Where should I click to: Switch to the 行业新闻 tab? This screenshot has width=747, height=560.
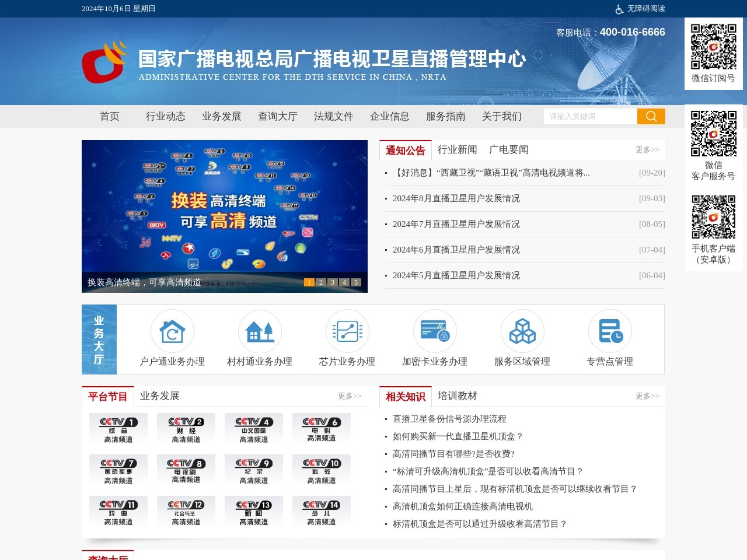pyautogui.click(x=457, y=150)
